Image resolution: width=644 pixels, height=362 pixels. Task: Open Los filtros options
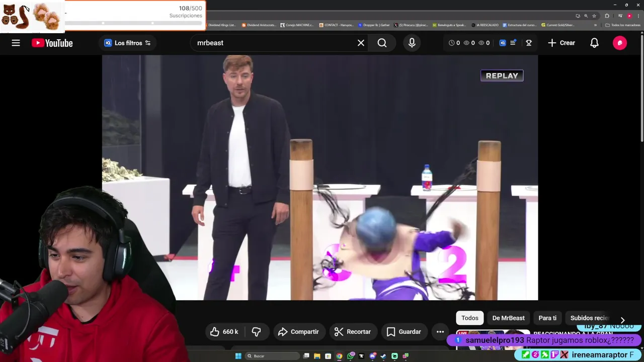(128, 43)
